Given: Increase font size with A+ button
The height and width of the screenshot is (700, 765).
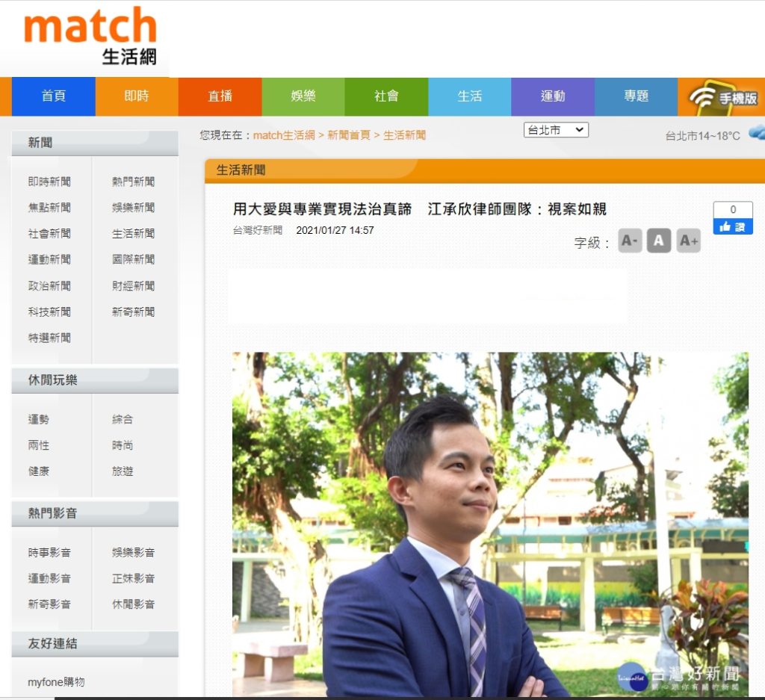Looking at the screenshot, I should click(x=688, y=241).
